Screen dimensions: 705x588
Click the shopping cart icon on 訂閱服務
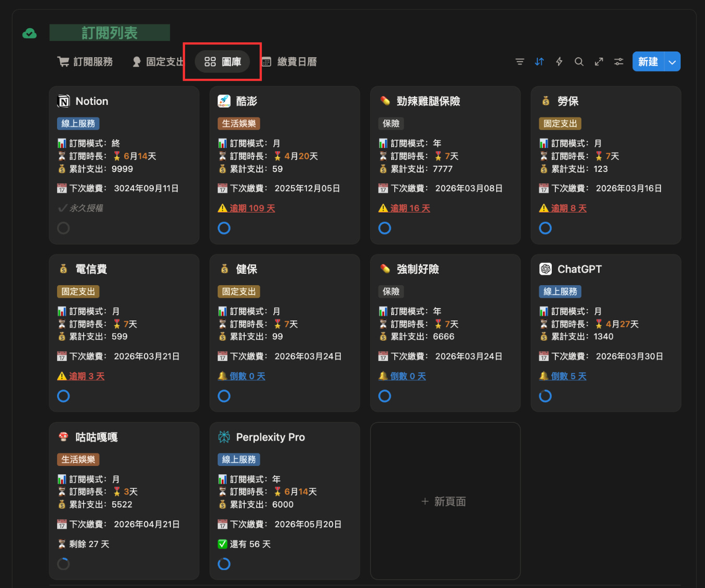pyautogui.click(x=63, y=62)
